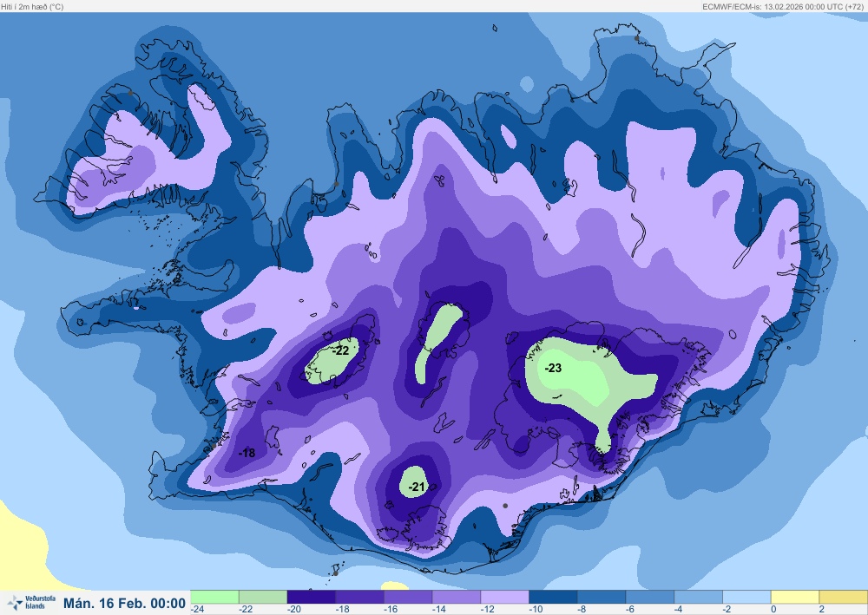
Task: Click the -20 legend scale number
Action: click(294, 609)
